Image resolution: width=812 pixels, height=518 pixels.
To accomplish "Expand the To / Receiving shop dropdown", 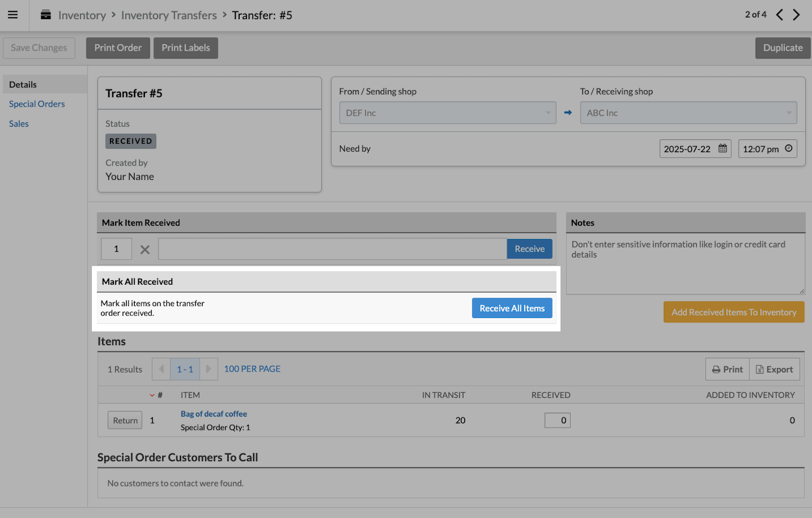I will click(x=688, y=113).
